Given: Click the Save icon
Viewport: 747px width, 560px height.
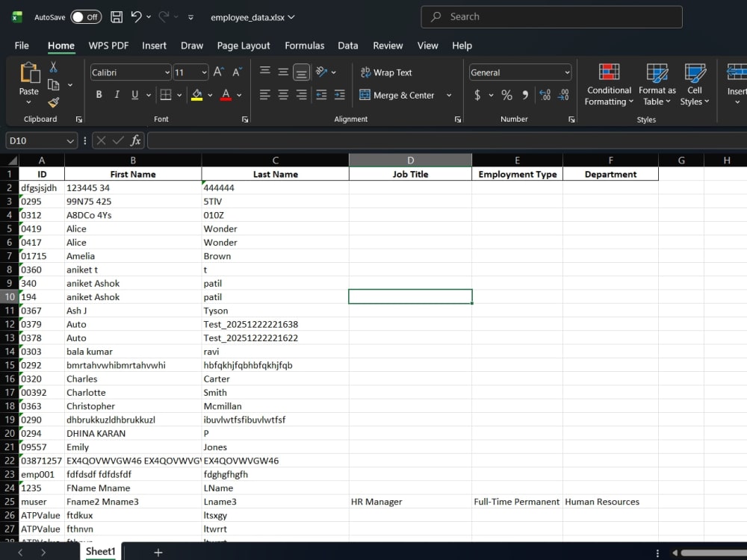Looking at the screenshot, I should [x=115, y=16].
